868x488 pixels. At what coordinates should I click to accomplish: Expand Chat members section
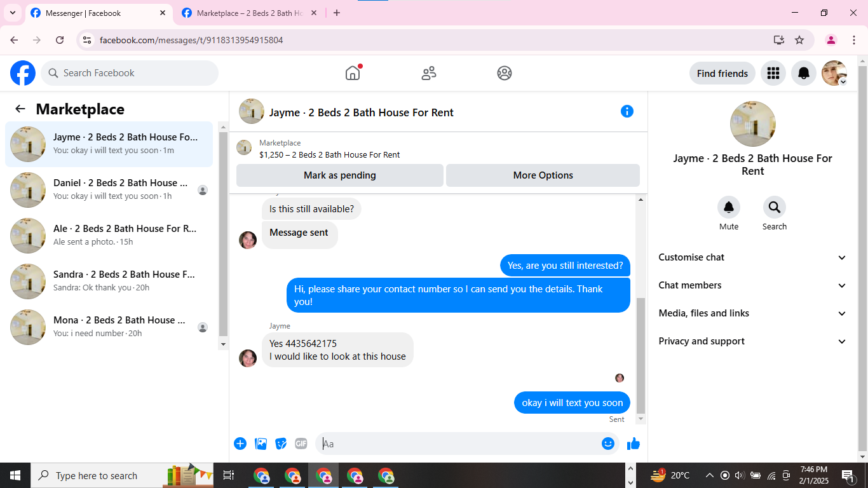pyautogui.click(x=753, y=285)
